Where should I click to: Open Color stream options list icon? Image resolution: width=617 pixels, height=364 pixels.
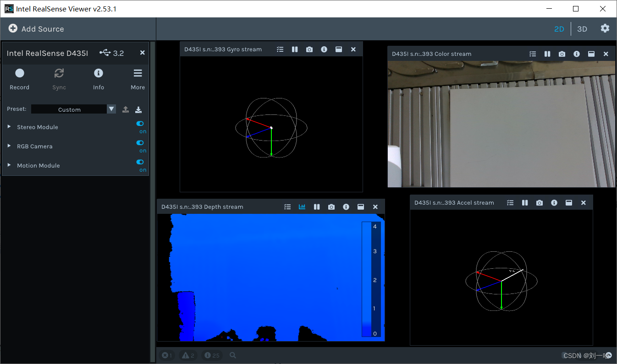click(x=533, y=54)
